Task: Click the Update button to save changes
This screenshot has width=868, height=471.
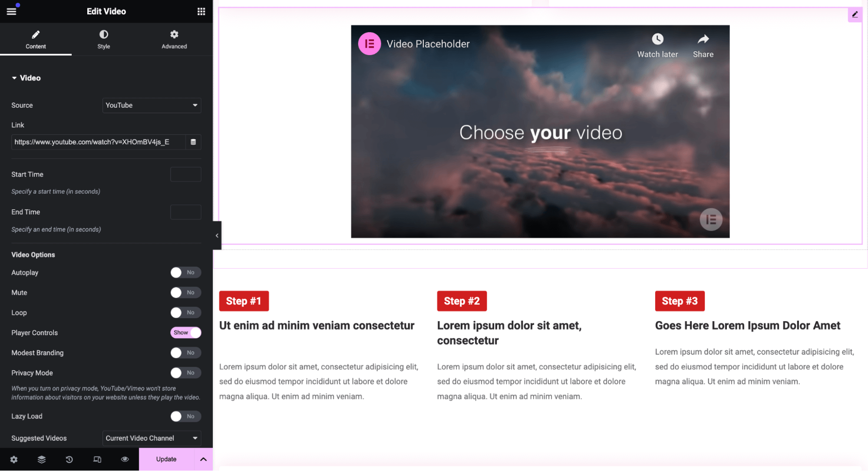Action: coord(165,459)
